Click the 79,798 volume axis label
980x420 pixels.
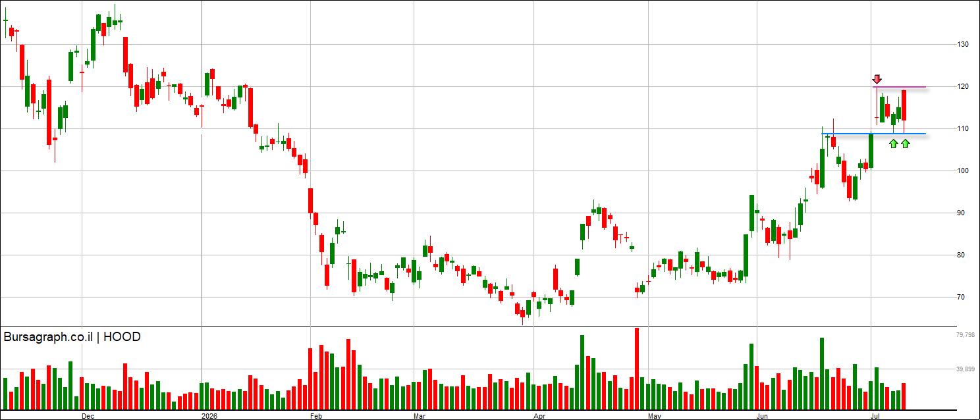(965, 335)
